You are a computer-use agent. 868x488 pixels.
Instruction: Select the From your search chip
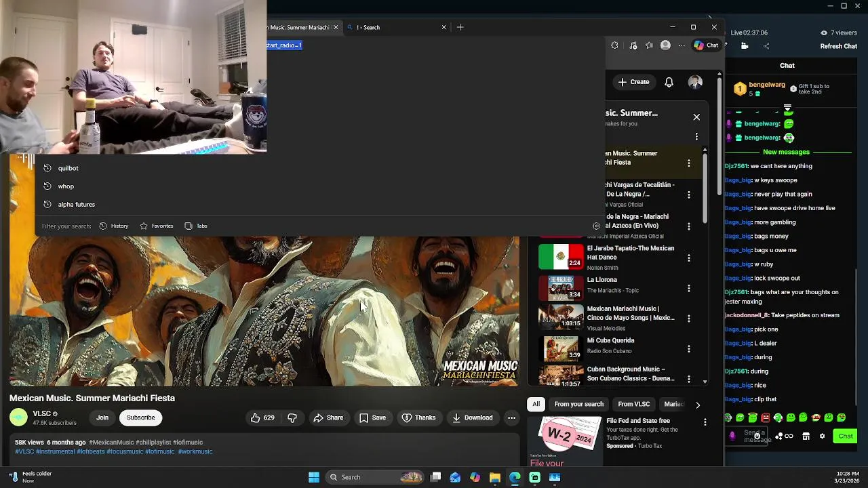pyautogui.click(x=578, y=404)
